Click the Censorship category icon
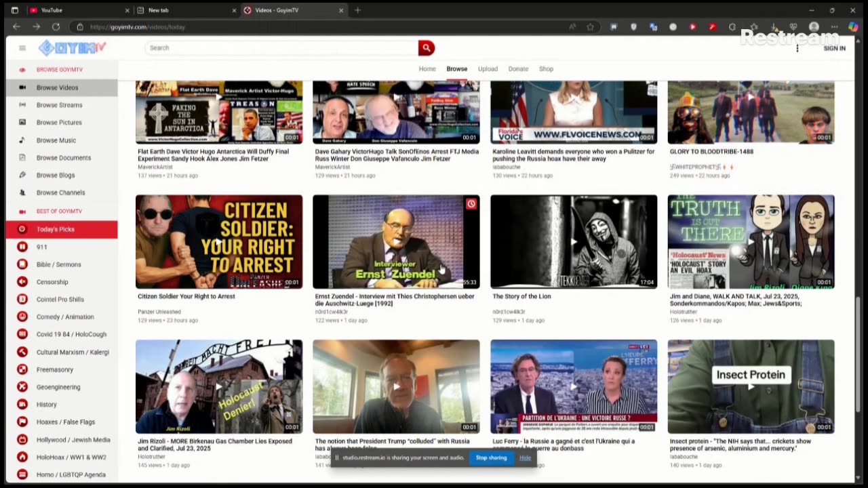868x488 pixels. (22, 282)
